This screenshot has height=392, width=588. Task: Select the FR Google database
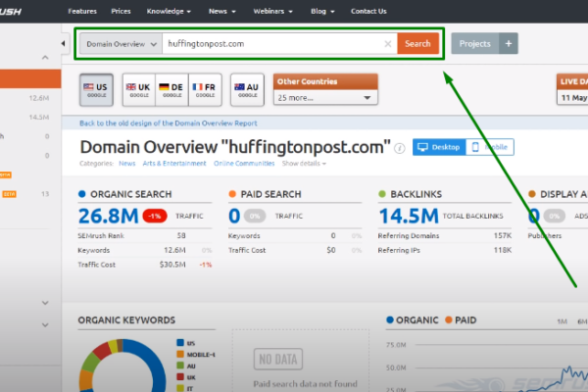pyautogui.click(x=205, y=89)
